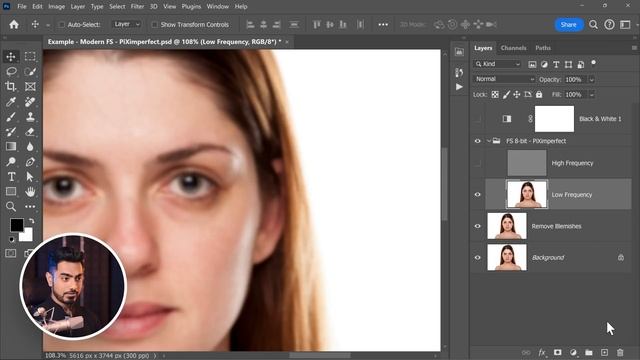The image size is (640, 360).
Task: Open the workspace switcher dropdown
Action: 625,25
